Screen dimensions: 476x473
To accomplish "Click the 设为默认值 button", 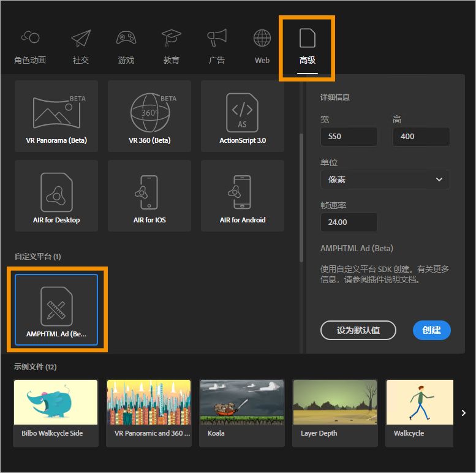I will (x=358, y=330).
